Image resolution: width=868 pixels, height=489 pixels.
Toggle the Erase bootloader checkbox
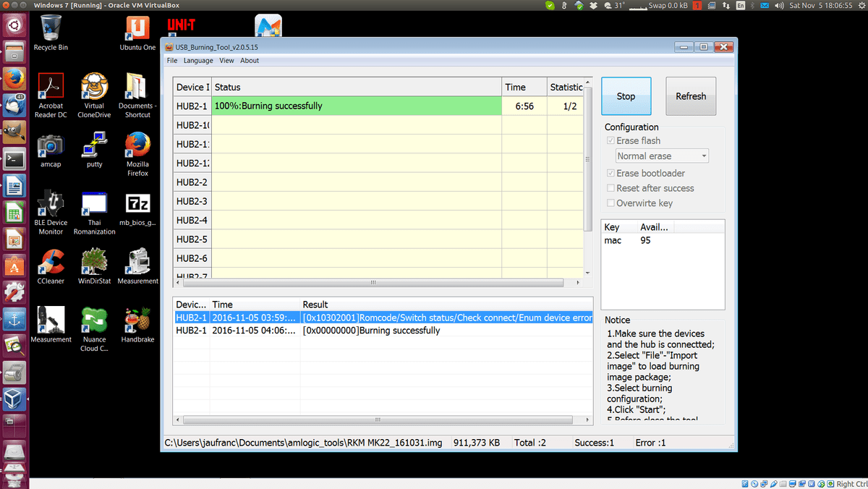tap(611, 174)
